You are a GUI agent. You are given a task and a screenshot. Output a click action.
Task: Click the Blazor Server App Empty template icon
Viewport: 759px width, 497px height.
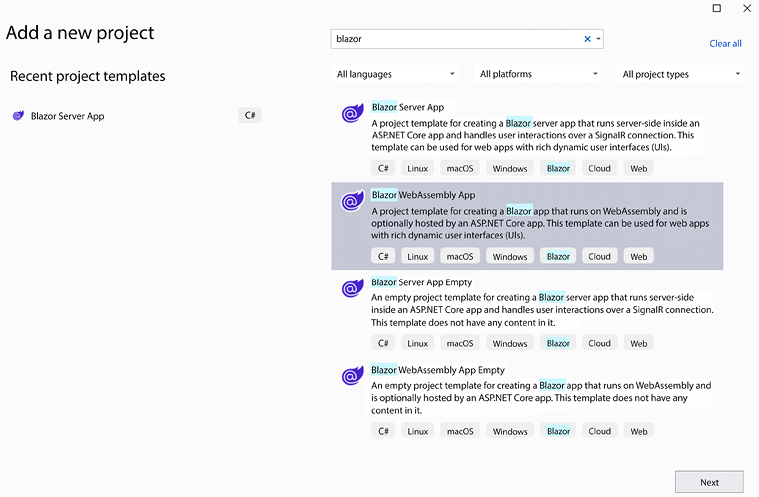[x=352, y=288]
